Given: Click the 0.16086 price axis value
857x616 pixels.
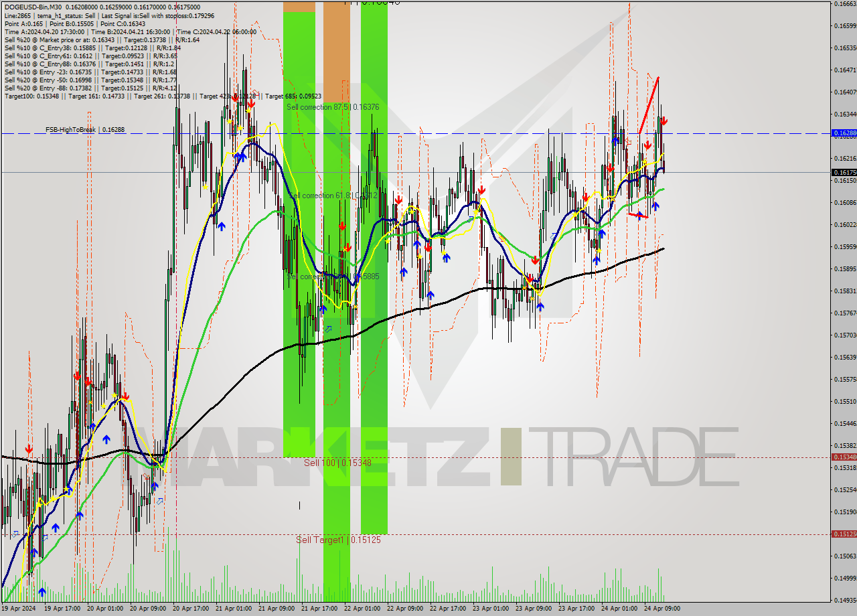Looking at the screenshot, I should (x=845, y=202).
